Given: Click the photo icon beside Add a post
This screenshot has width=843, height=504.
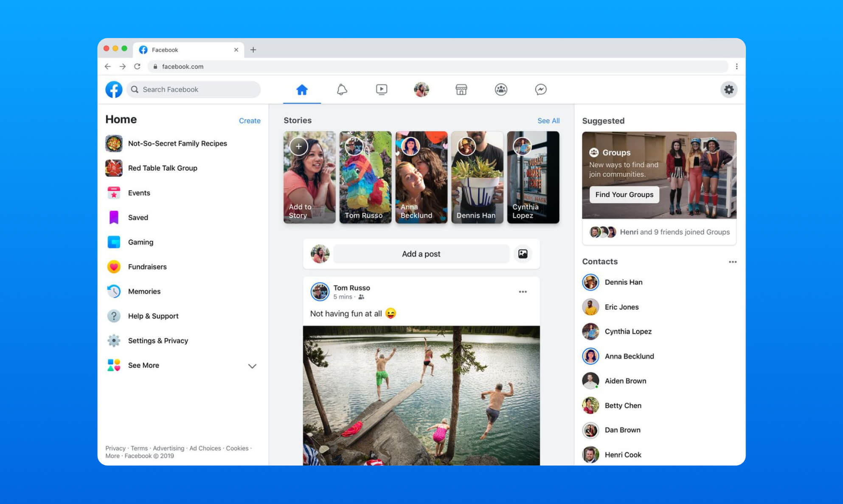Looking at the screenshot, I should pyautogui.click(x=523, y=254).
